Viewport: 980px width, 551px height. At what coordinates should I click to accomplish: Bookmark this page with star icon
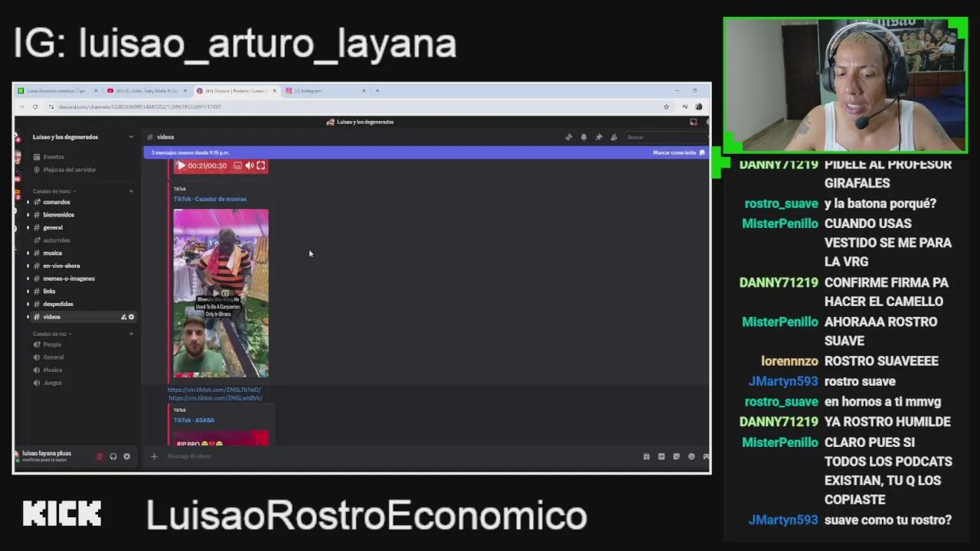point(666,106)
